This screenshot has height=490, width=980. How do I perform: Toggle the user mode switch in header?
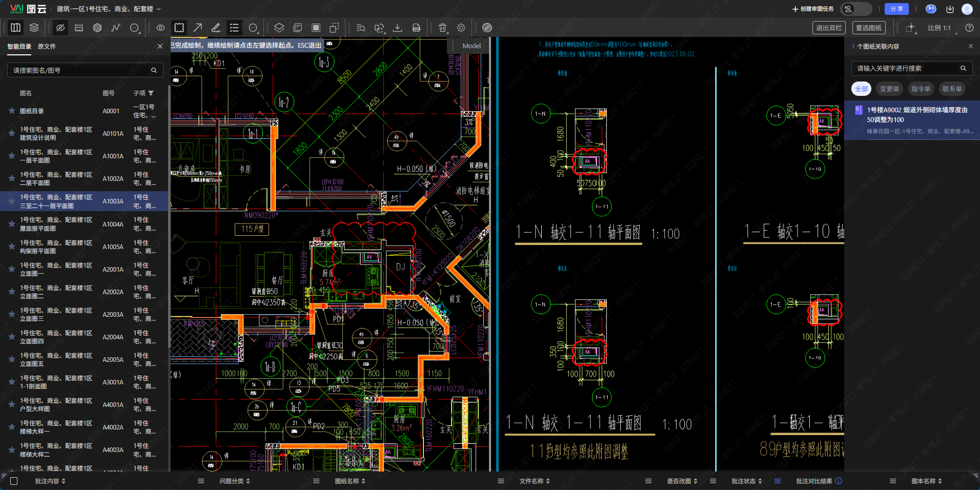[857, 9]
